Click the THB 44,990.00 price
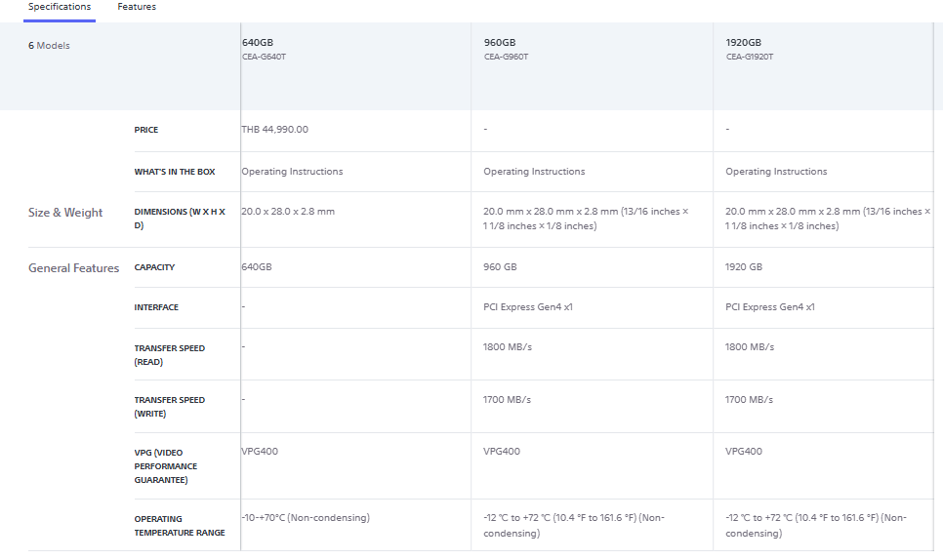Image resolution: width=943 pixels, height=560 pixels. 275,129
